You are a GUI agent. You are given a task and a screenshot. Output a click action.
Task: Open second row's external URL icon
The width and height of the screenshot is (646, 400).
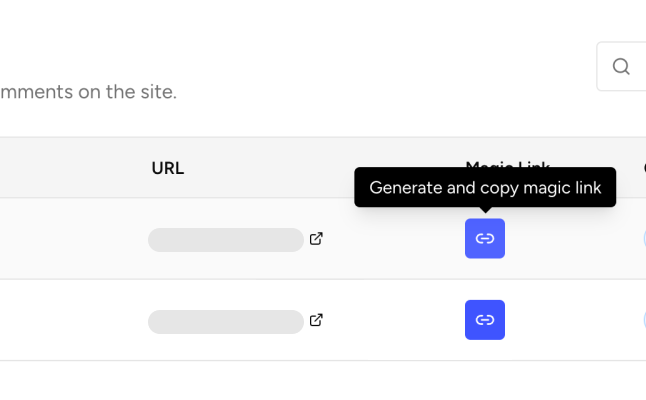(x=316, y=320)
